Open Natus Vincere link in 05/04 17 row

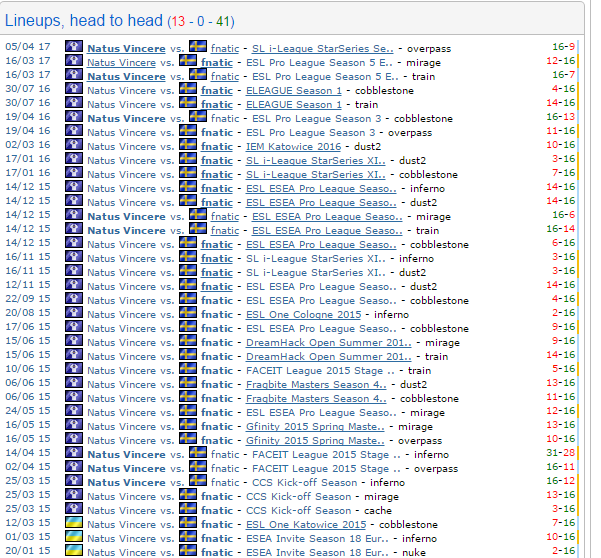click(126, 49)
